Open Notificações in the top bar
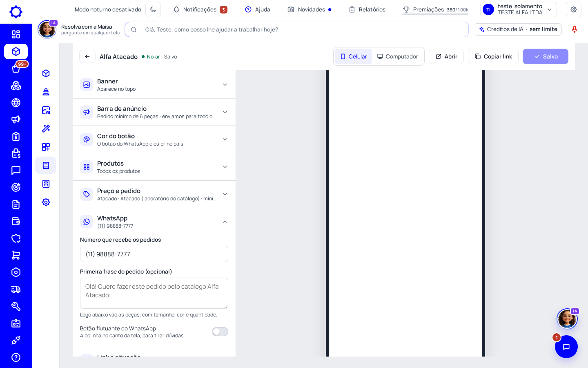 [200, 9]
